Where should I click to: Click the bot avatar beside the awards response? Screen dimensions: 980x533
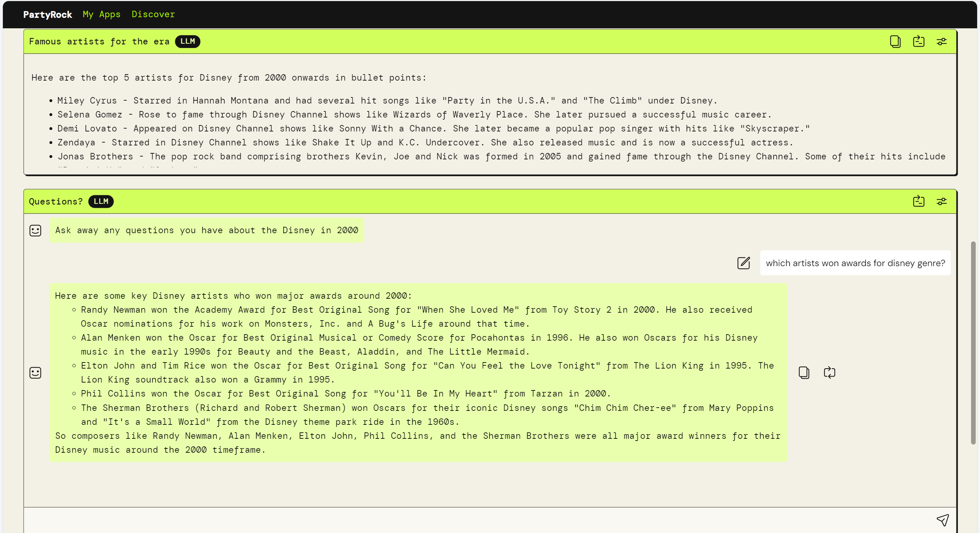click(x=35, y=373)
